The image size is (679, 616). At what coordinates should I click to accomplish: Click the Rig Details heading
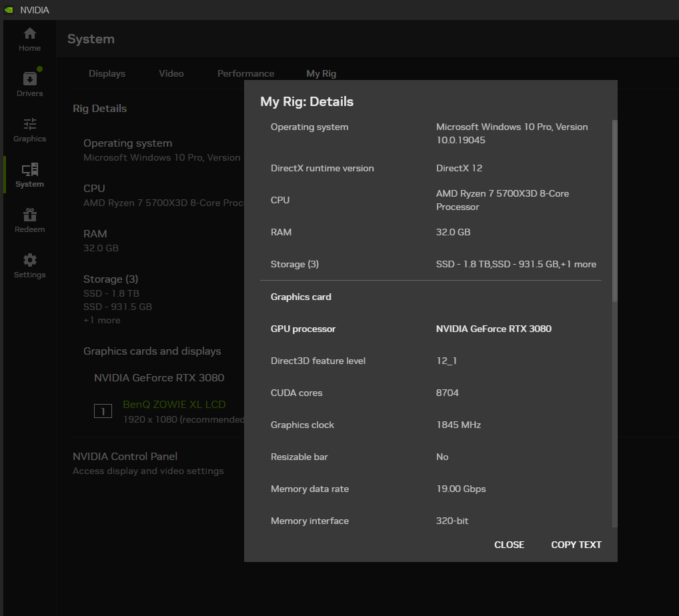(x=99, y=109)
